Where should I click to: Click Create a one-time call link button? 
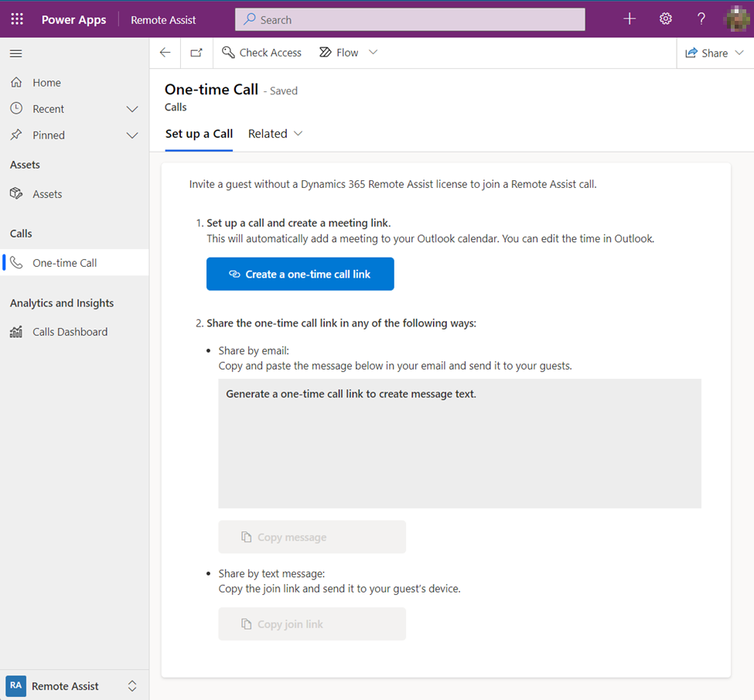pyautogui.click(x=300, y=274)
